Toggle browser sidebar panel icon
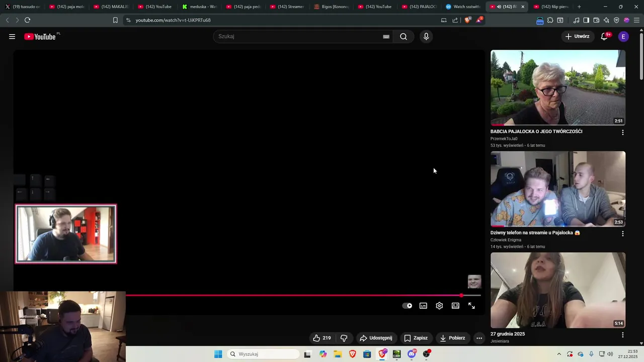This screenshot has height=362, width=644. 586,20
